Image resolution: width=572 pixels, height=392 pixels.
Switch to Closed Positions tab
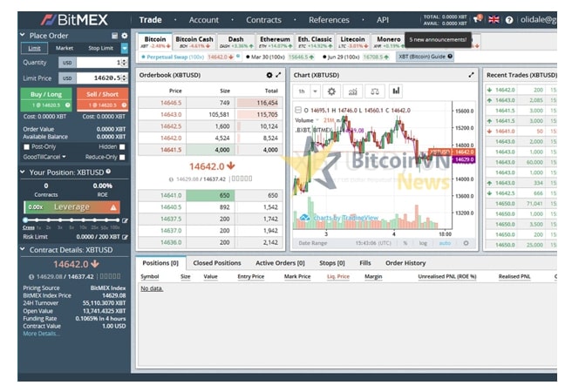click(217, 263)
